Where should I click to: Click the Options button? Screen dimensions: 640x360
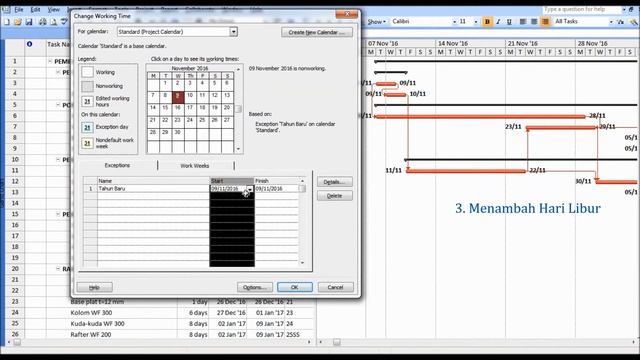click(x=255, y=287)
